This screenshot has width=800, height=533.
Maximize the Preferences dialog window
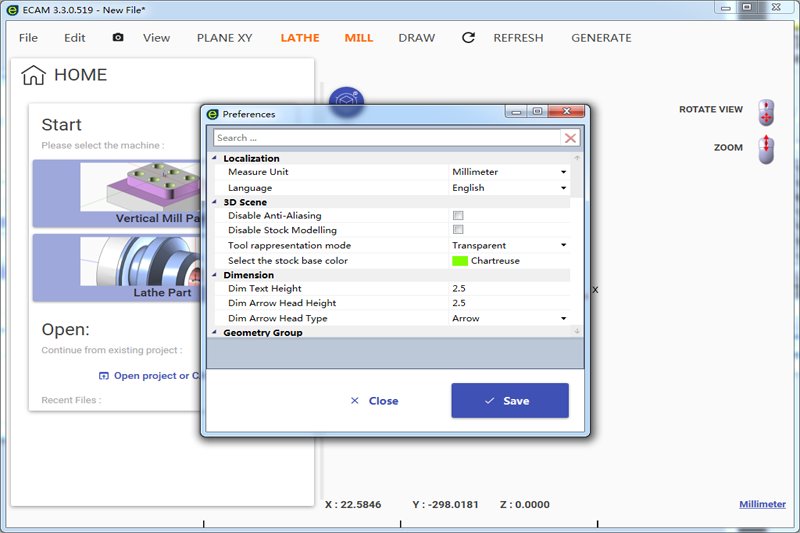537,111
